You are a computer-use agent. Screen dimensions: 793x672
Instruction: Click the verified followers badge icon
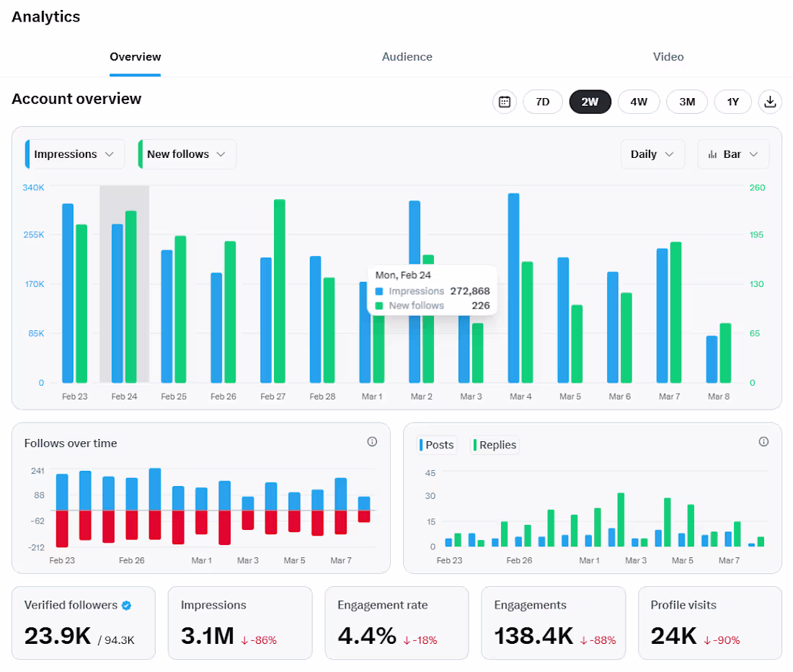coord(126,605)
